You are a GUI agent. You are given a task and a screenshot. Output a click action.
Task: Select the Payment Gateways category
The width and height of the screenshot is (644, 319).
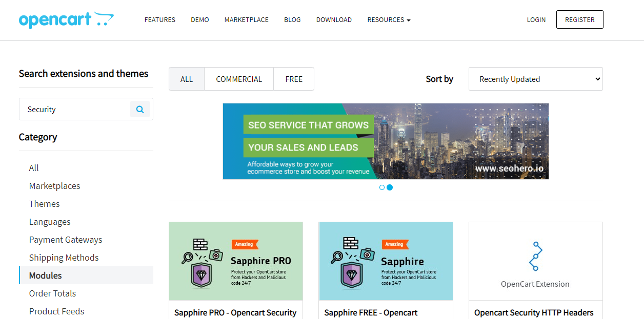pos(66,240)
